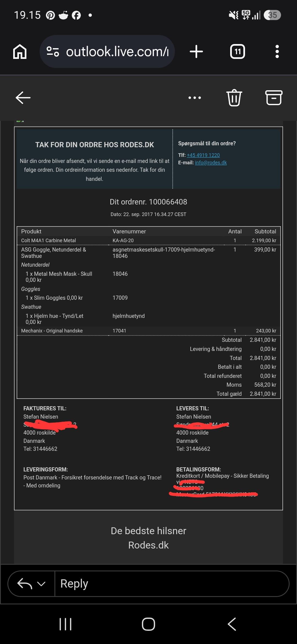Tap the browser home icon
297x644 pixels.
tap(20, 51)
